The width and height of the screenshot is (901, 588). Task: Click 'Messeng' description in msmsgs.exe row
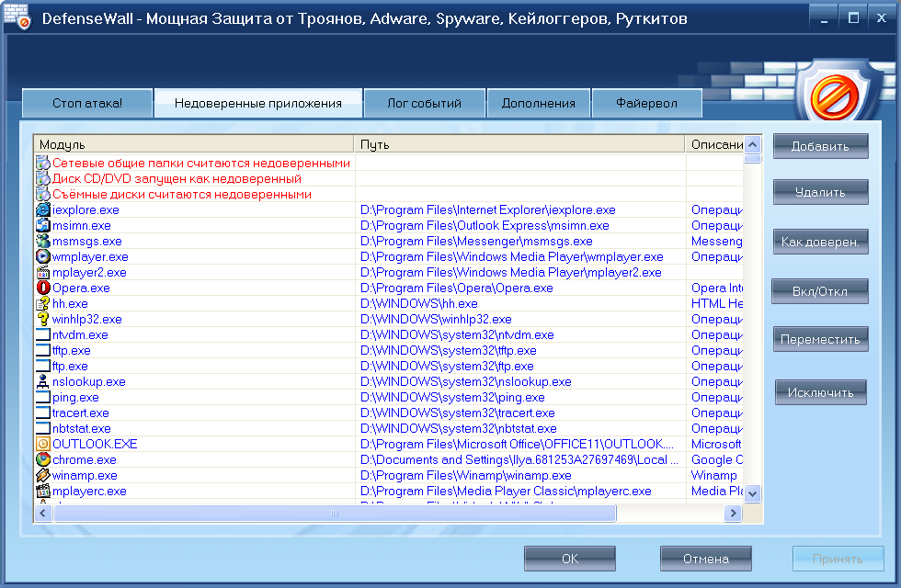(716, 241)
